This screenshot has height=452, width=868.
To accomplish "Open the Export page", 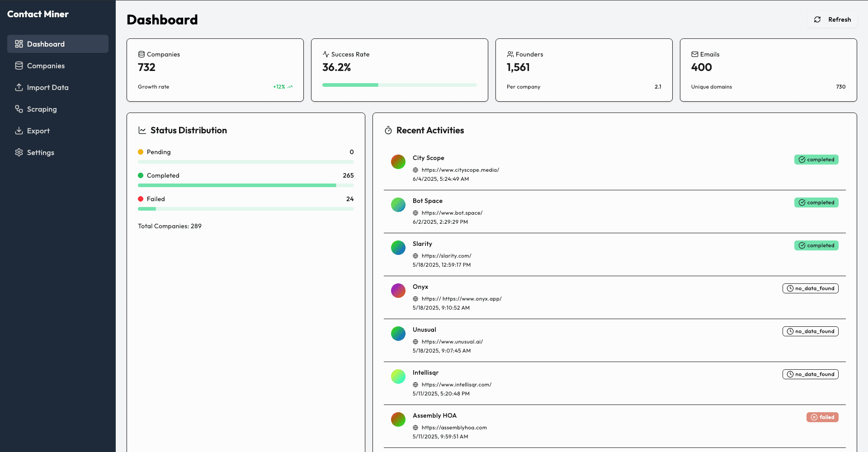I will tap(58, 131).
